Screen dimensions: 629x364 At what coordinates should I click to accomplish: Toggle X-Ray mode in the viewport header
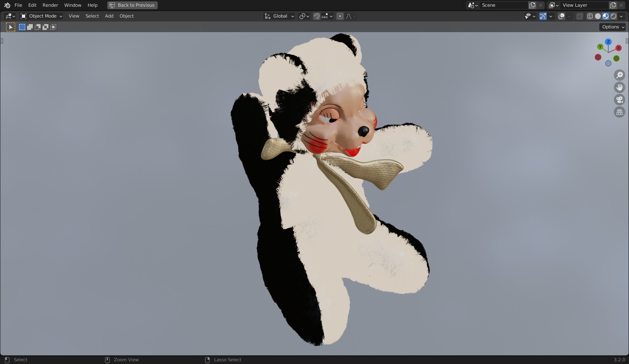pyautogui.click(x=580, y=16)
